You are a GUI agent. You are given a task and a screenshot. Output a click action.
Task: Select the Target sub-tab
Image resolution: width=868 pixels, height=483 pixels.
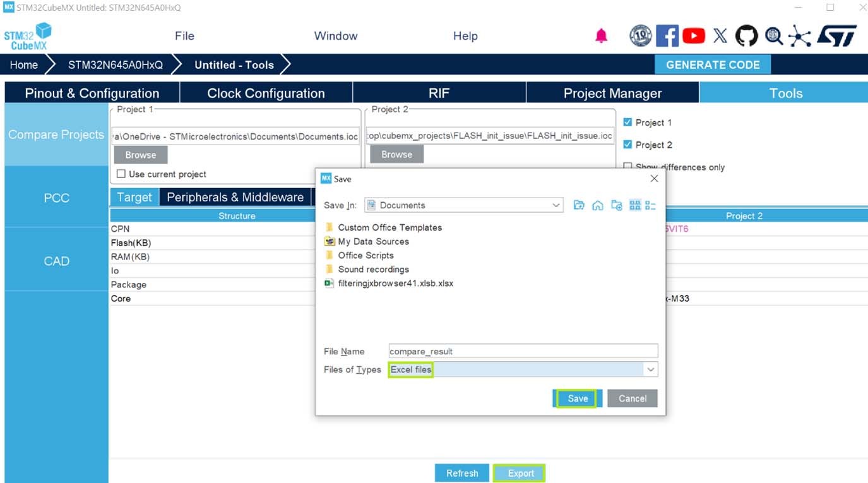tap(134, 197)
